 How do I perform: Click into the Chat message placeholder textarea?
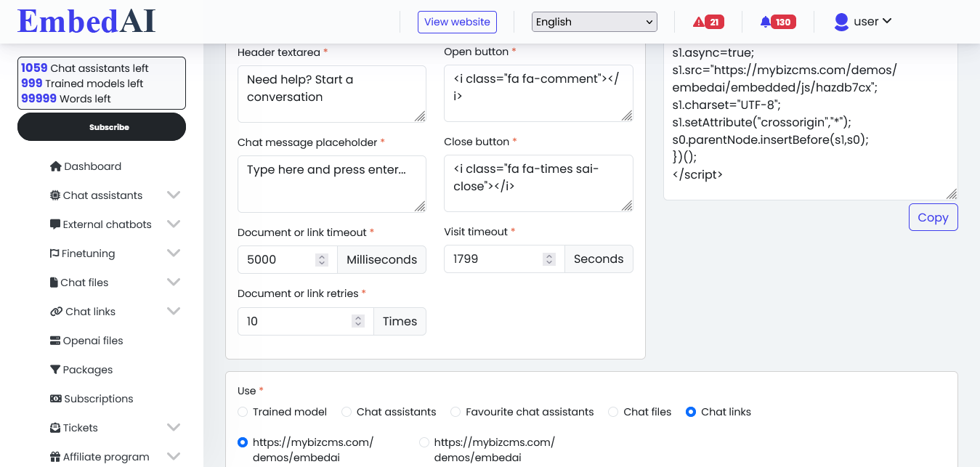pyautogui.click(x=332, y=184)
